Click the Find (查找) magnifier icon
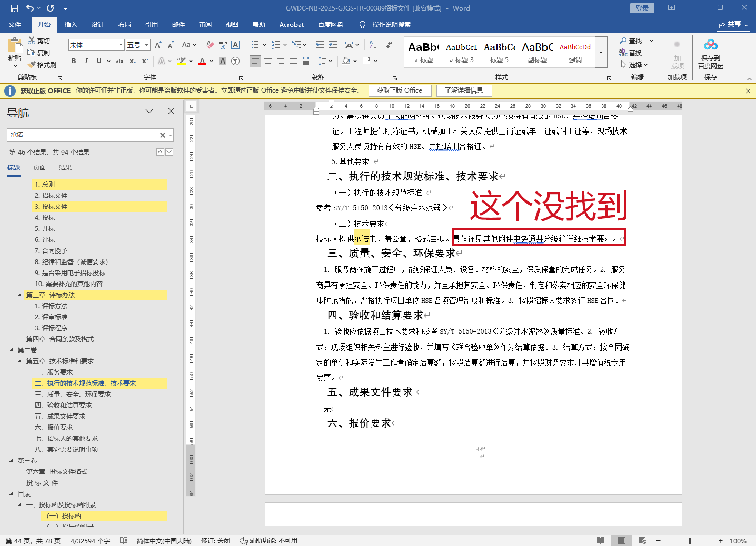The image size is (756, 546). 624,41
